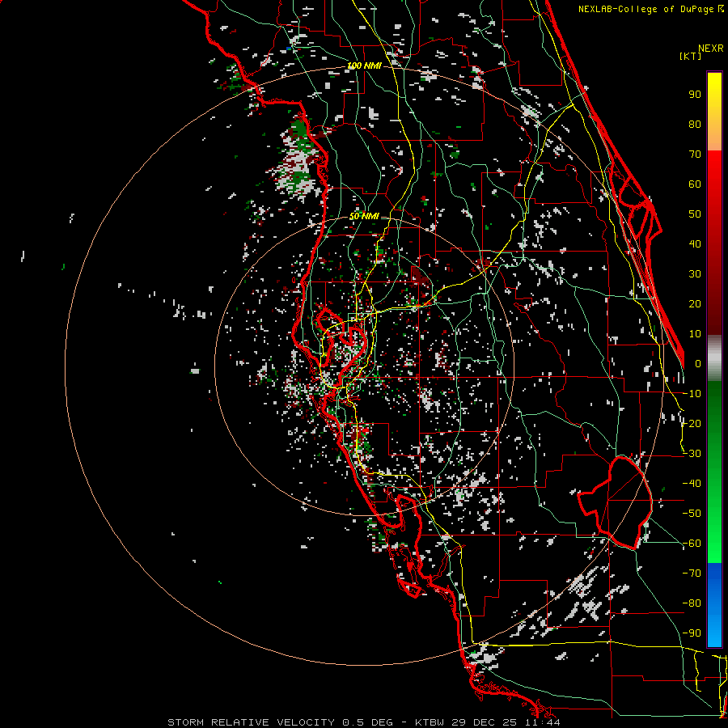This screenshot has height=728, width=728.
Task: Select the 50 knot scale label
Action: (695, 214)
